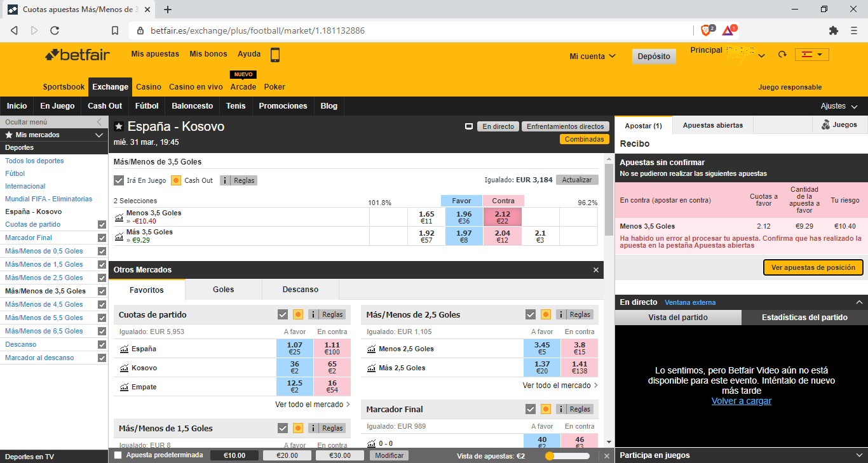Click the Brave shields icon in address bar
Screen dimensions: 868x463
point(707,30)
